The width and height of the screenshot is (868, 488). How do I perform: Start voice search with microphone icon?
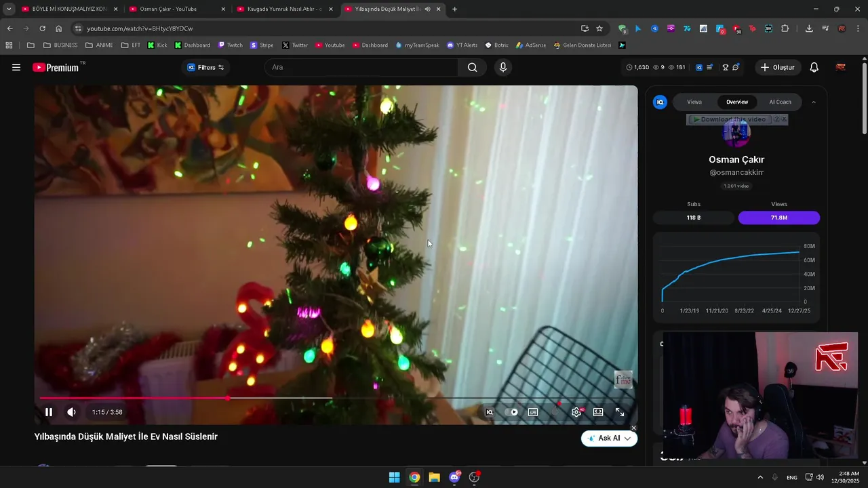coord(502,67)
